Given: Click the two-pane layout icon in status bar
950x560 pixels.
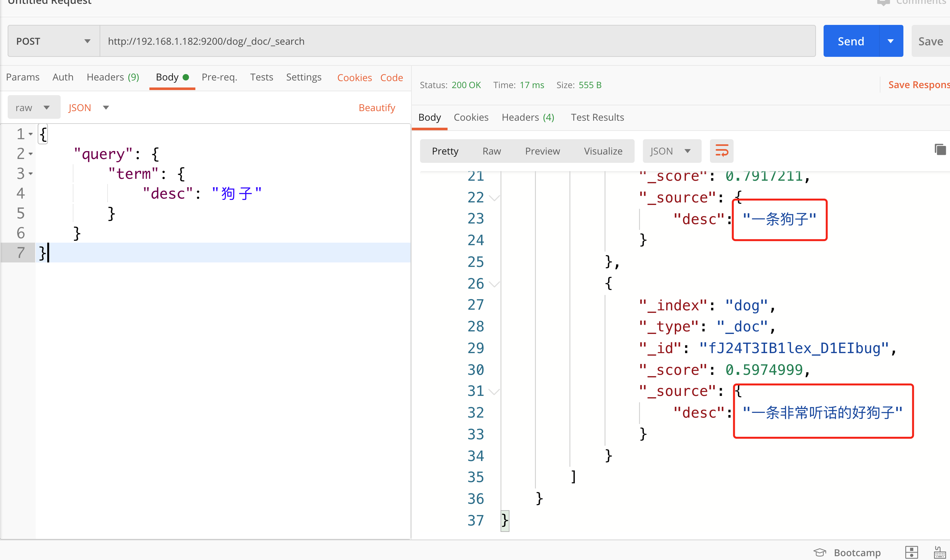Looking at the screenshot, I should pos(911,552).
